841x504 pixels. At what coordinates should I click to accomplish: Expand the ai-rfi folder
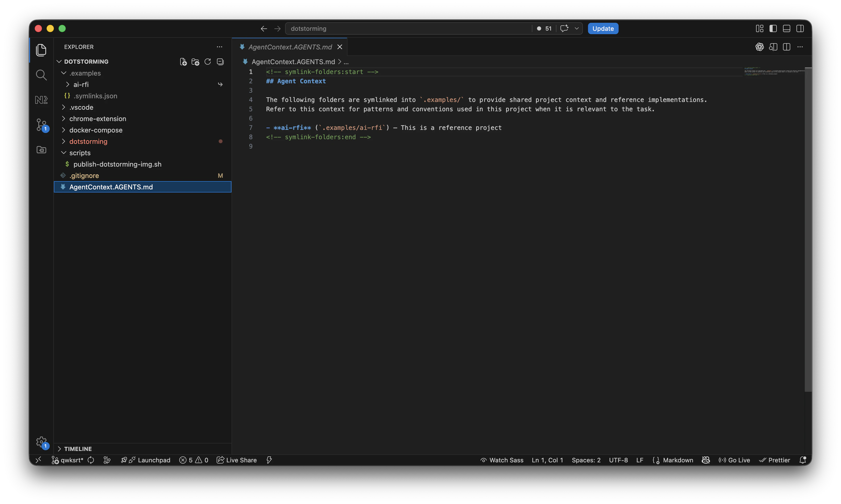pos(81,84)
